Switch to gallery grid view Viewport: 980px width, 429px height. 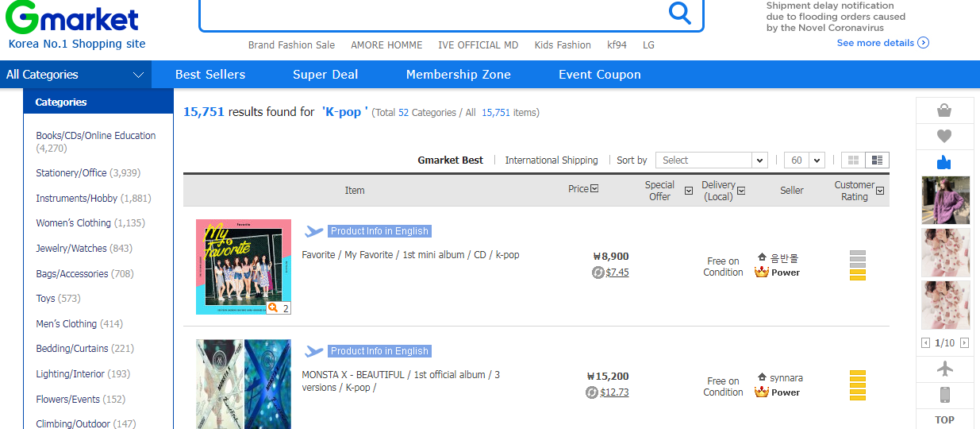(854, 160)
